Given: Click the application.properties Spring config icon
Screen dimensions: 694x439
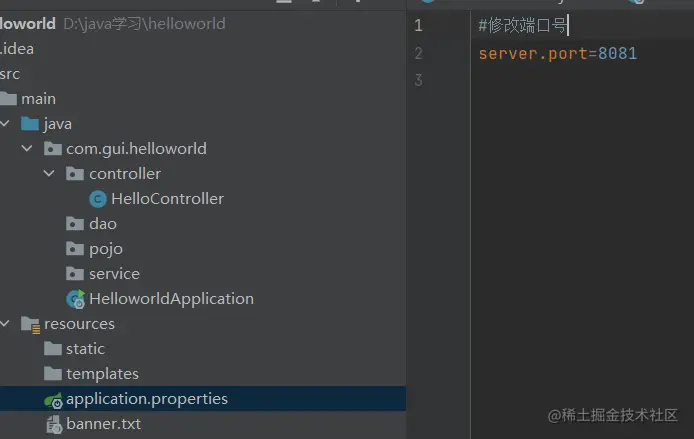Looking at the screenshot, I should click(54, 400).
